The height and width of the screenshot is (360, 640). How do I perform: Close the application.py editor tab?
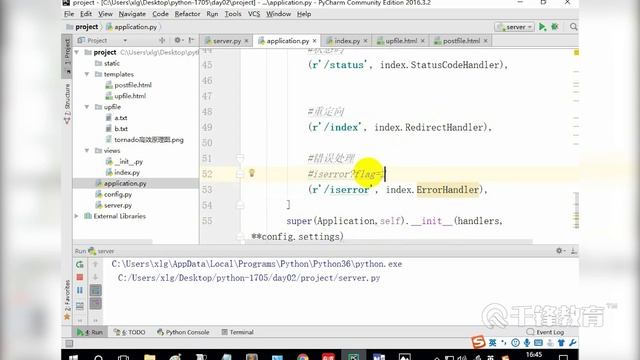315,41
